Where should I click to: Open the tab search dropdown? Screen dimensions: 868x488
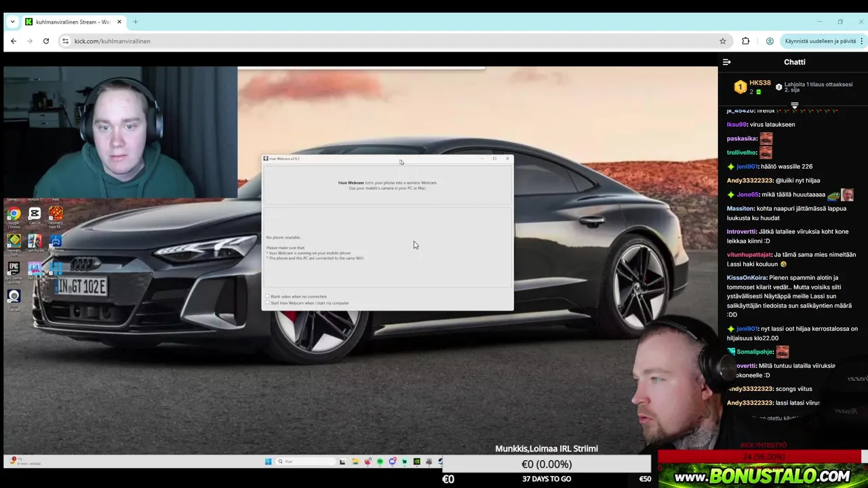[12, 22]
